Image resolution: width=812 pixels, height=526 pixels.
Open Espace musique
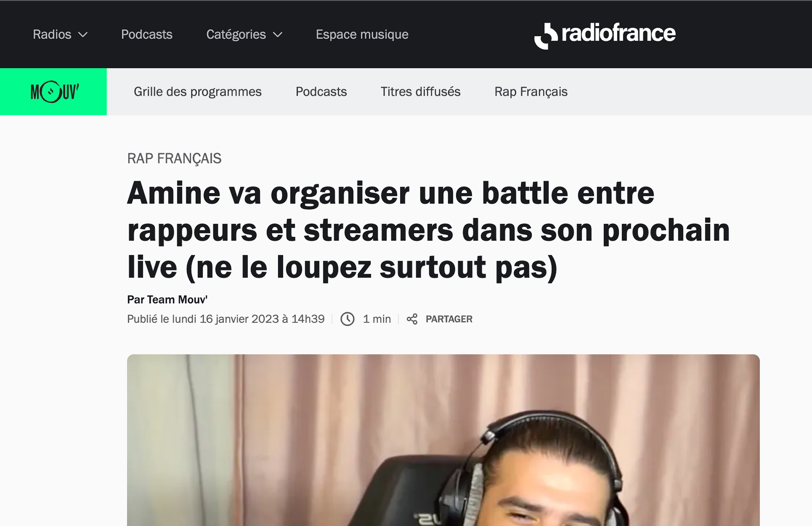(362, 34)
